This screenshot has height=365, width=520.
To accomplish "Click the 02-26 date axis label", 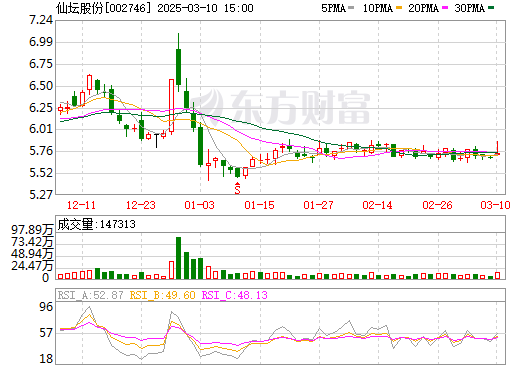I will click(437, 205).
